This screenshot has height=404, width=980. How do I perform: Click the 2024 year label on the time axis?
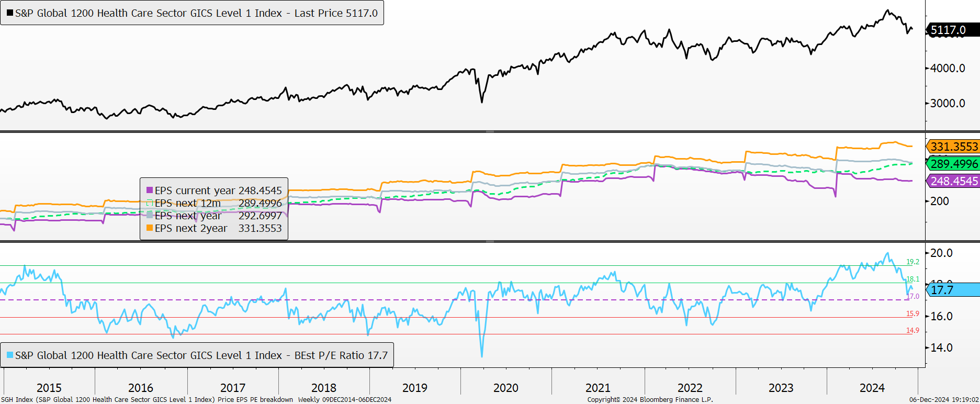(x=872, y=388)
